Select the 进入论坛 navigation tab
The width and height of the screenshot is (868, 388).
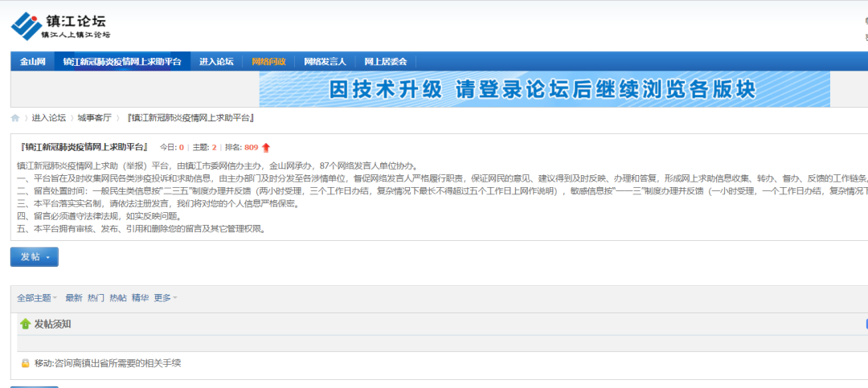point(216,62)
